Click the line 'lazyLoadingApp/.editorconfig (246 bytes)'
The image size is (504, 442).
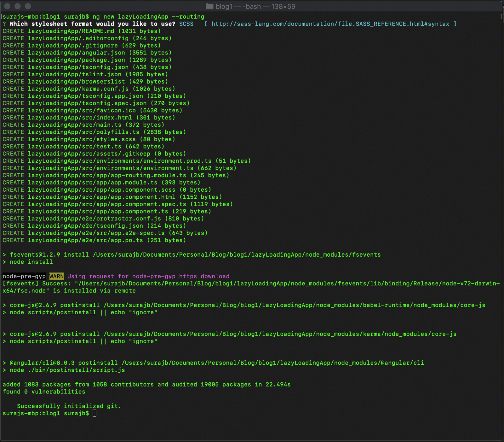[x=100, y=38]
